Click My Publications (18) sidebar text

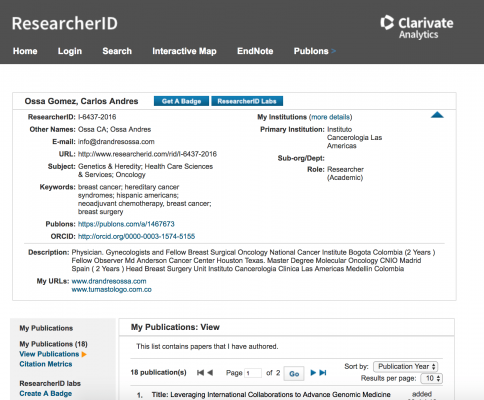53,344
